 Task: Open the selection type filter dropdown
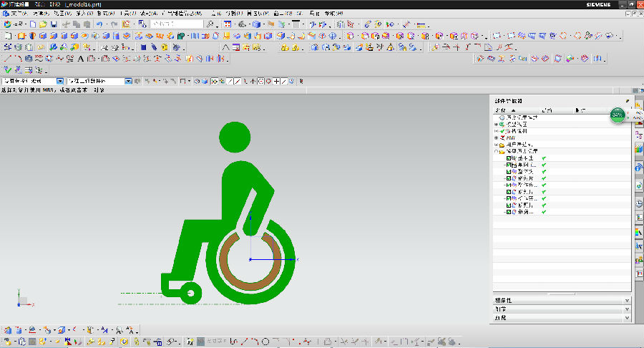point(60,82)
